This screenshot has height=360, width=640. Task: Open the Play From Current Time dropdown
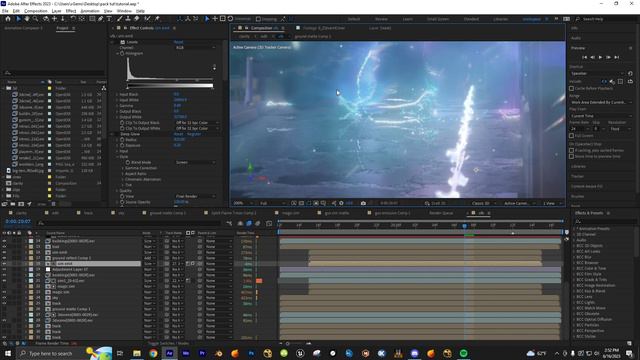pos(601,116)
